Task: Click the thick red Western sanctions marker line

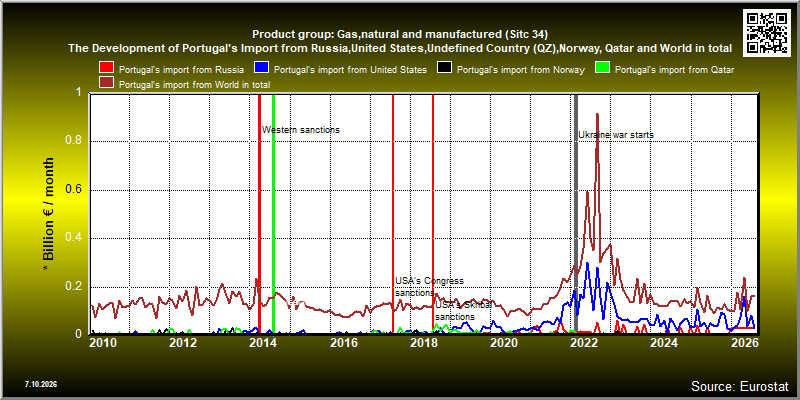Action: (x=259, y=213)
